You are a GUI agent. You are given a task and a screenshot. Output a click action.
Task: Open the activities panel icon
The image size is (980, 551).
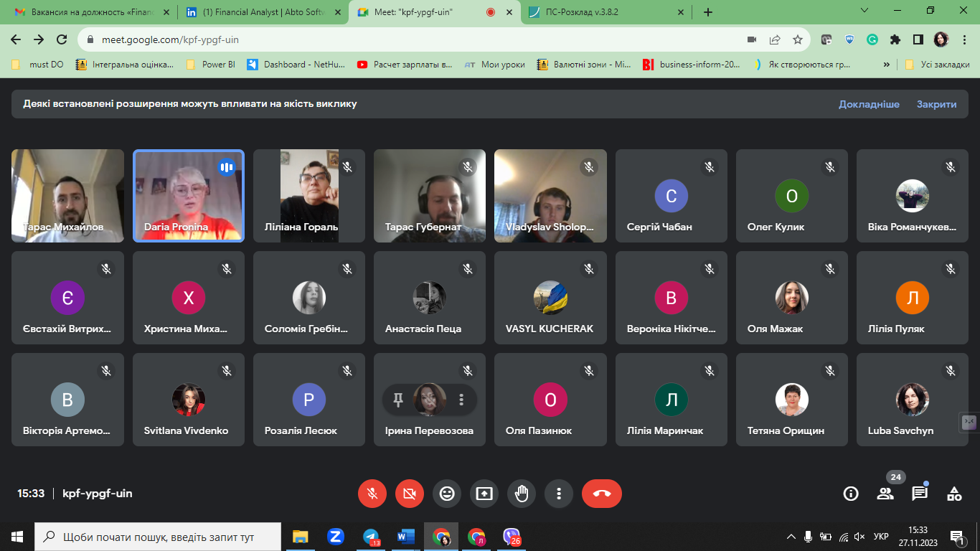point(954,494)
